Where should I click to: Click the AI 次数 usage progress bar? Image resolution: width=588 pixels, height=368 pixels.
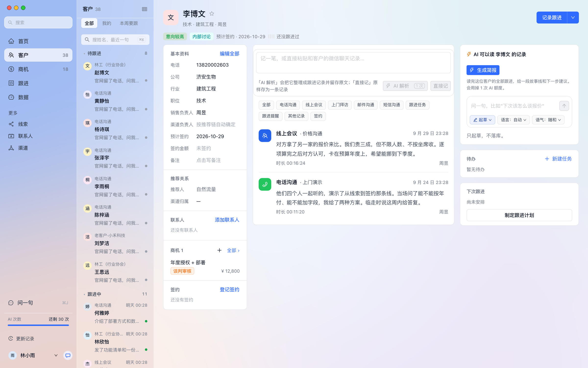[38, 325]
